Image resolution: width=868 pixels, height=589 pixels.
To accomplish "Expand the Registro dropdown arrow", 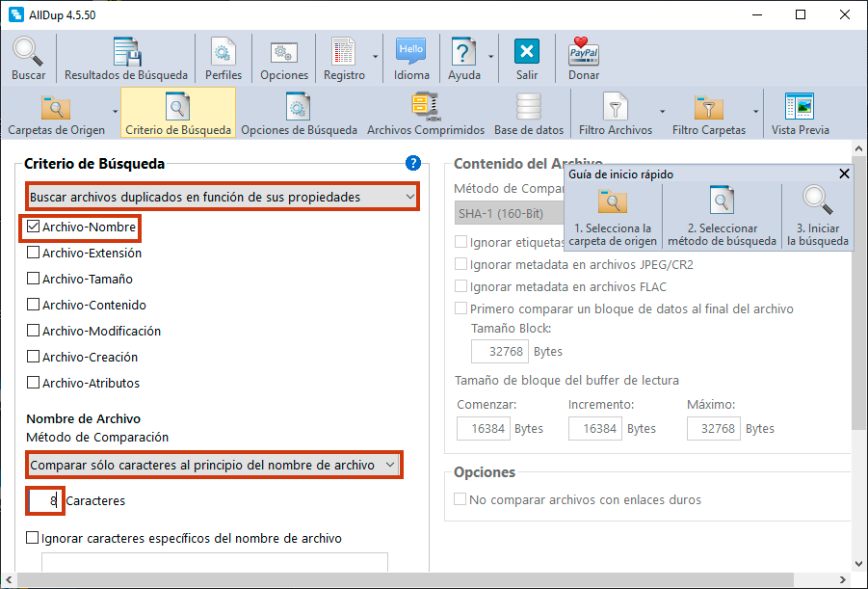I will 376,57.
